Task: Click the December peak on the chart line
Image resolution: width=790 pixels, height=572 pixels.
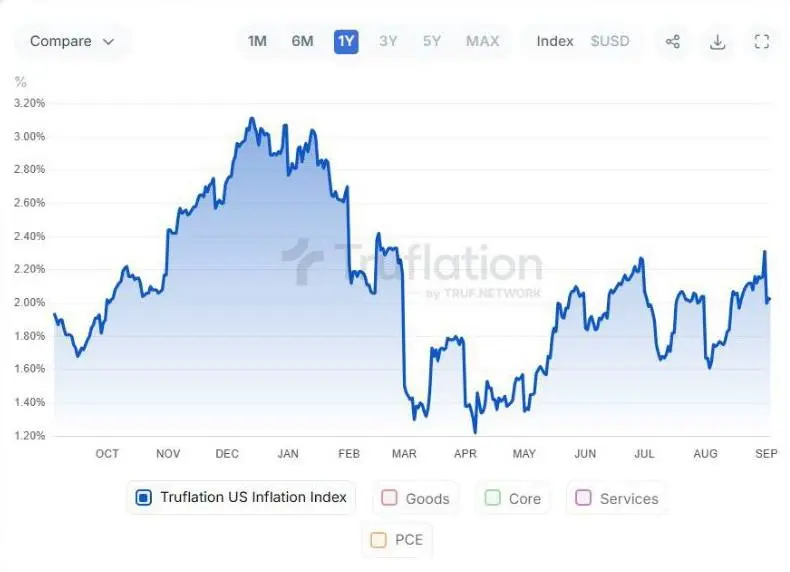Action: pos(251,119)
